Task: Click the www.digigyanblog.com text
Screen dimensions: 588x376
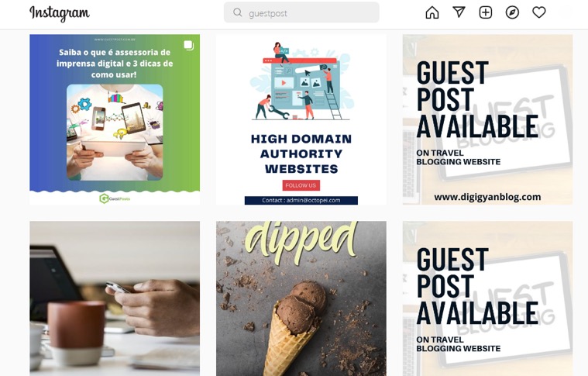Action: pos(487,197)
